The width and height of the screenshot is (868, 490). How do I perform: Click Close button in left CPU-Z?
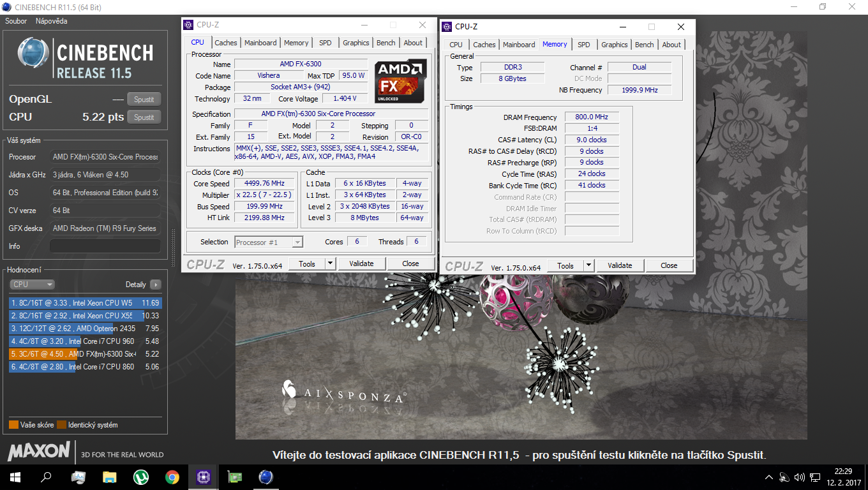(x=410, y=264)
